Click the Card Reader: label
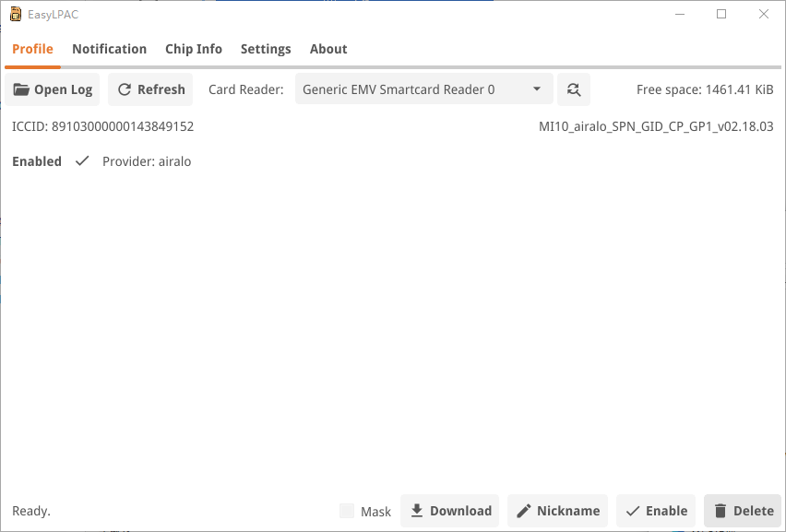This screenshot has height=532, width=786. coord(246,89)
